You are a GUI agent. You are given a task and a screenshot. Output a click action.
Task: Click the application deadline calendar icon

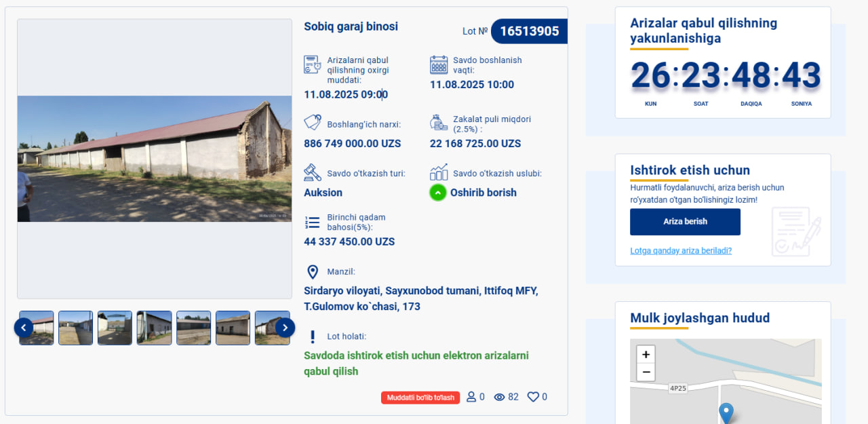312,65
